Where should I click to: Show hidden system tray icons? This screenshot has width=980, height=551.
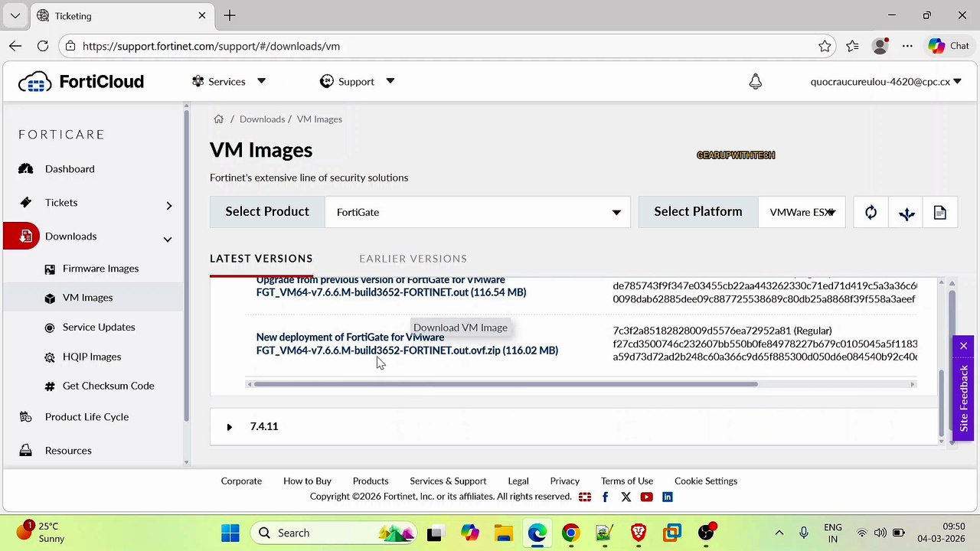point(779,533)
